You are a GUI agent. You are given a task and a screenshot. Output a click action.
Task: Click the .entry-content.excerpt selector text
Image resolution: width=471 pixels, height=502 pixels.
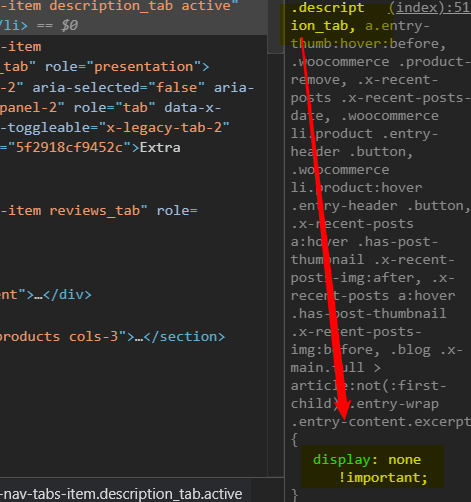[x=381, y=422]
